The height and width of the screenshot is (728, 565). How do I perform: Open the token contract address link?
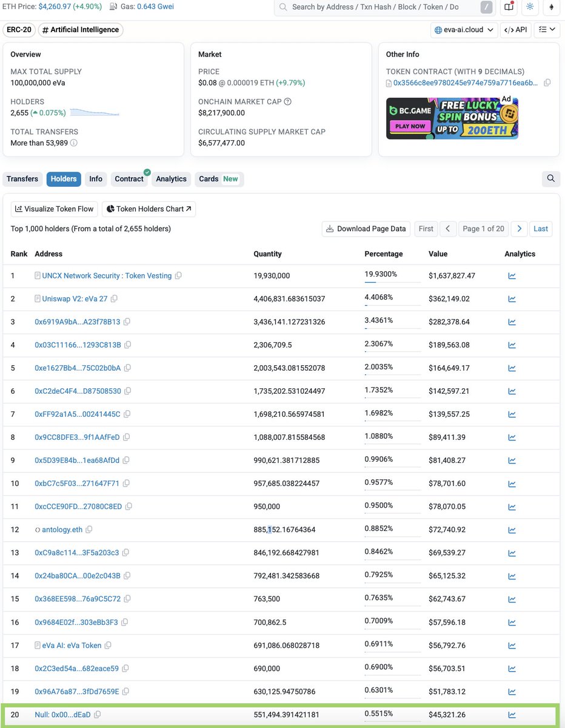tap(465, 83)
